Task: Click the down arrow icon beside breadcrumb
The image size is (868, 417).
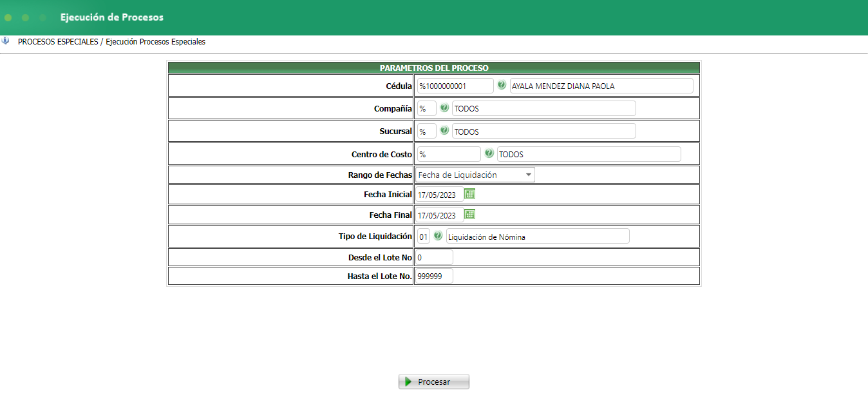Action: [6, 41]
